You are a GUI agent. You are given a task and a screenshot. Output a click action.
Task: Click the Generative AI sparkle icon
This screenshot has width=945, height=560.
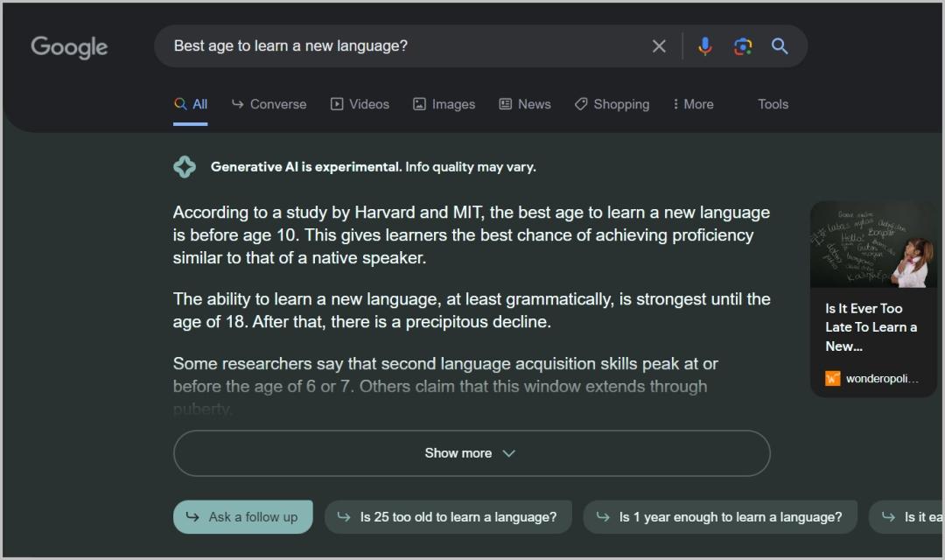[x=185, y=166]
